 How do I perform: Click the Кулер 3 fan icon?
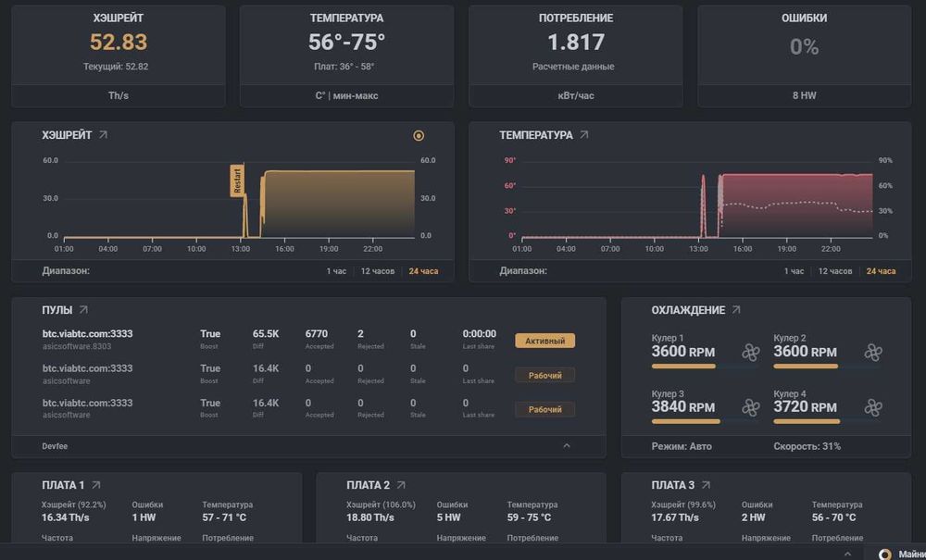click(x=751, y=407)
